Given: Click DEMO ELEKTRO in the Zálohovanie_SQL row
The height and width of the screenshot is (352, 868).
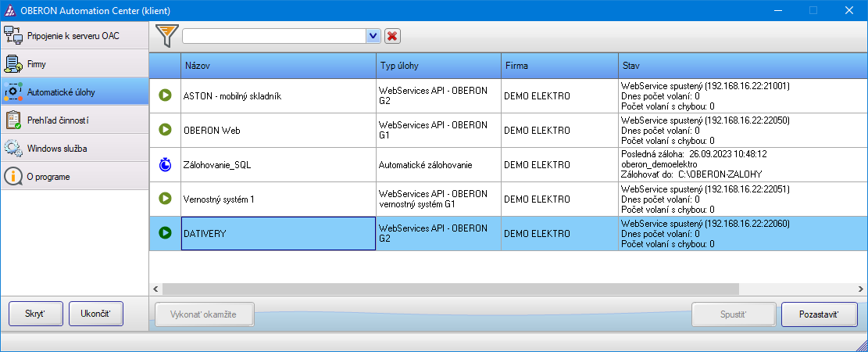Looking at the screenshot, I should tap(559, 164).
